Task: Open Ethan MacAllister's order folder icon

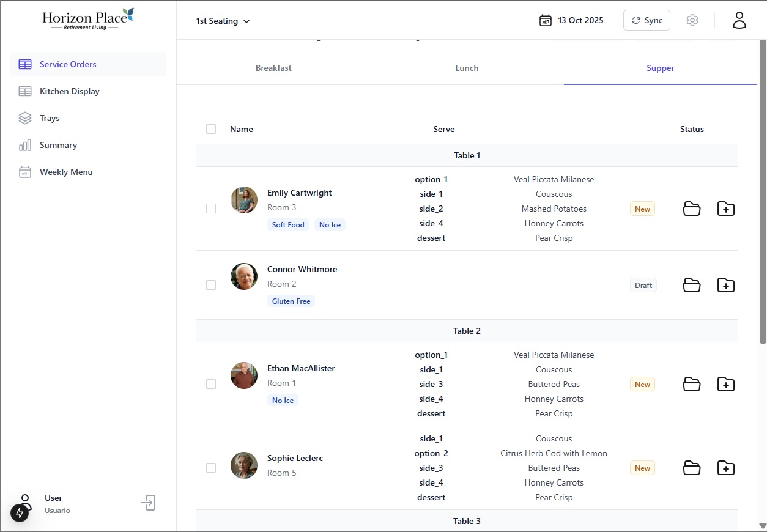Action: [x=691, y=384]
